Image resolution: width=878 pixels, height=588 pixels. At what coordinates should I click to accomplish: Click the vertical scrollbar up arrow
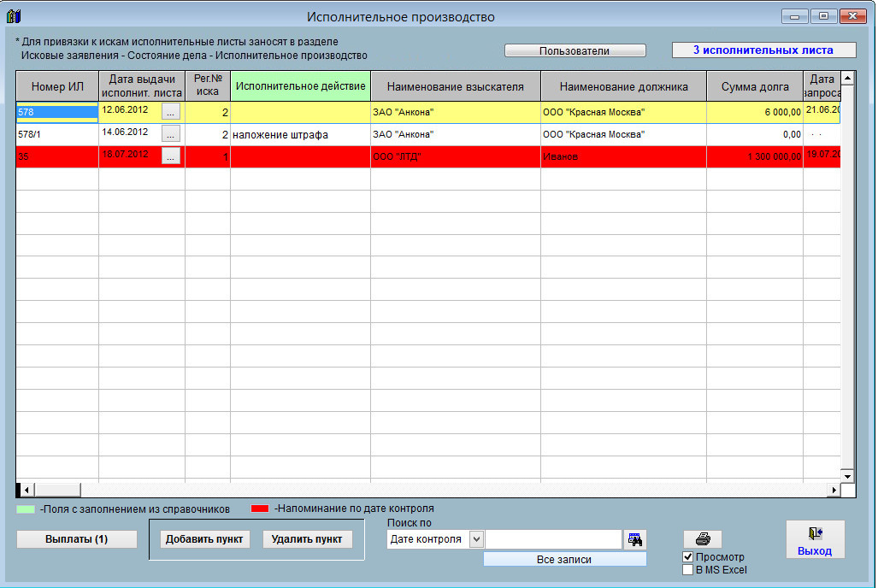click(x=848, y=78)
